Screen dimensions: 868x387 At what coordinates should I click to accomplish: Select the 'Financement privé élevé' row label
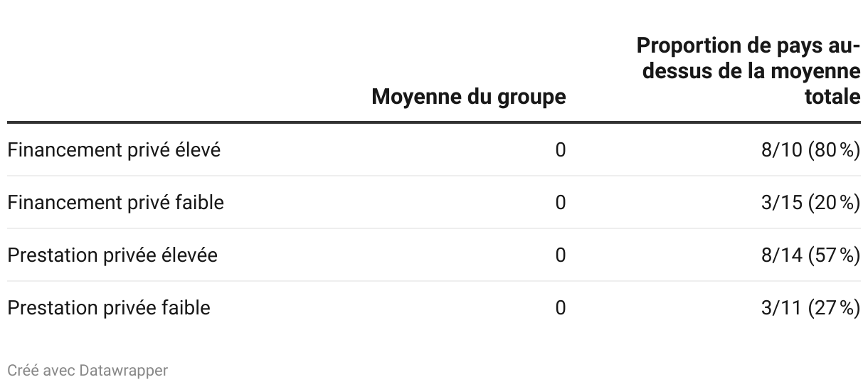(114, 150)
